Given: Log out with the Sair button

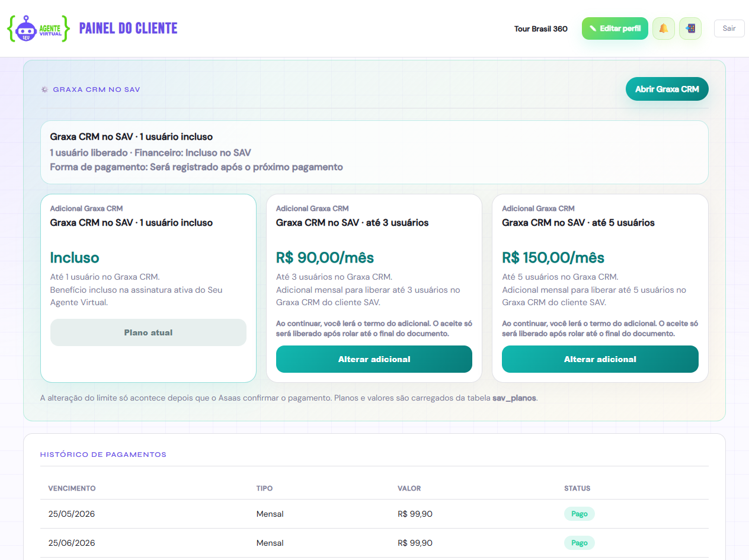Looking at the screenshot, I should tap(729, 28).
